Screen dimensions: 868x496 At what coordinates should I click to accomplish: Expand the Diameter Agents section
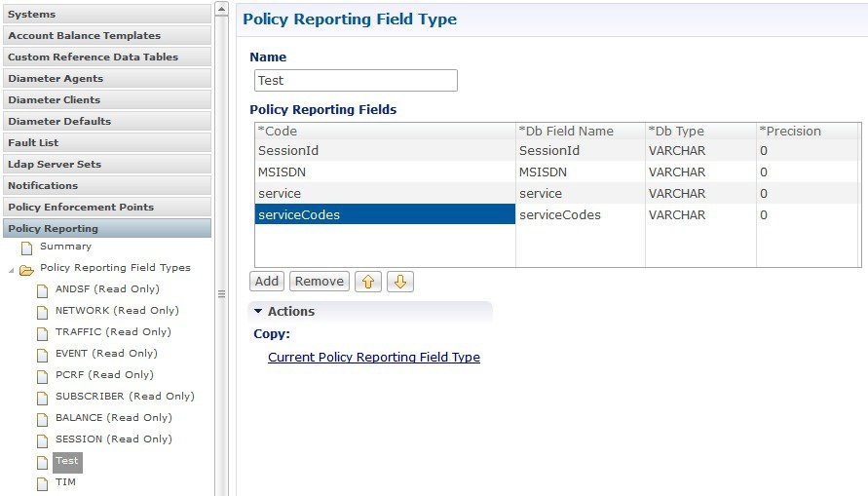107,79
